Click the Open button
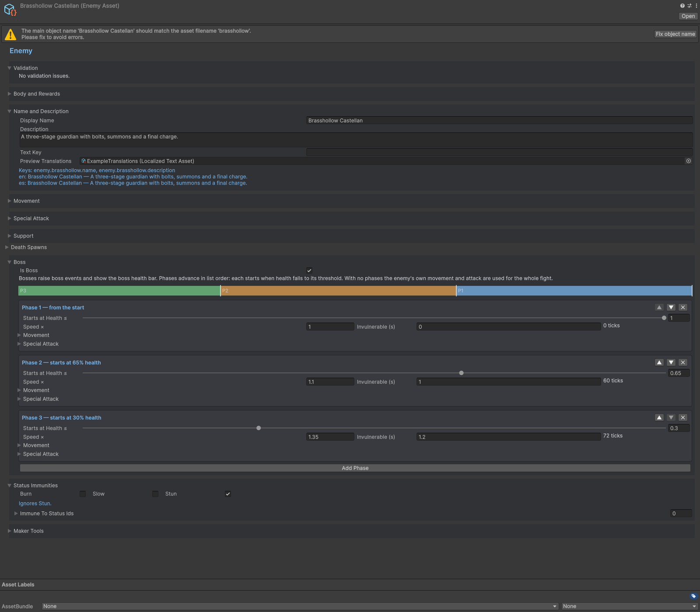700x612 pixels. point(688,16)
